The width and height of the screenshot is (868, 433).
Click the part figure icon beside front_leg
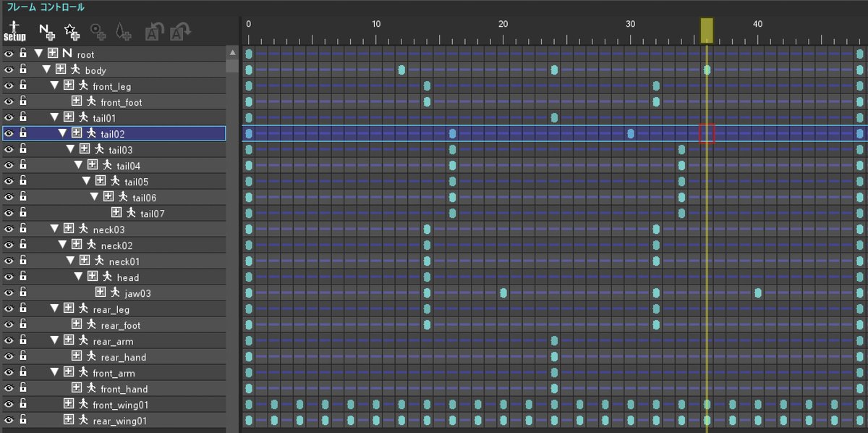click(x=83, y=85)
